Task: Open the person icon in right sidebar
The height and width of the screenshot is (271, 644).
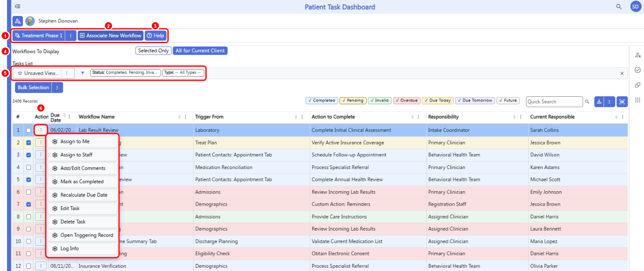Action: (x=638, y=55)
